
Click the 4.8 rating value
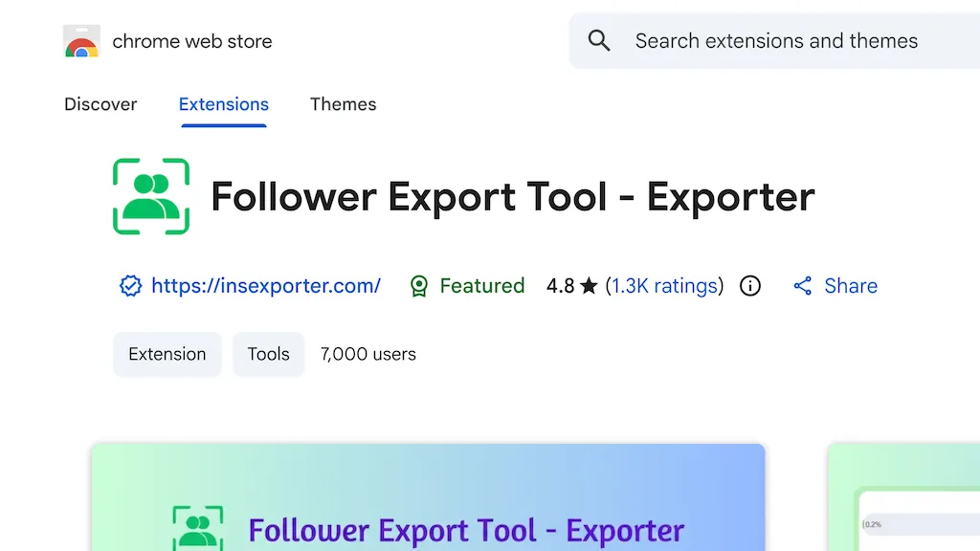pos(560,286)
